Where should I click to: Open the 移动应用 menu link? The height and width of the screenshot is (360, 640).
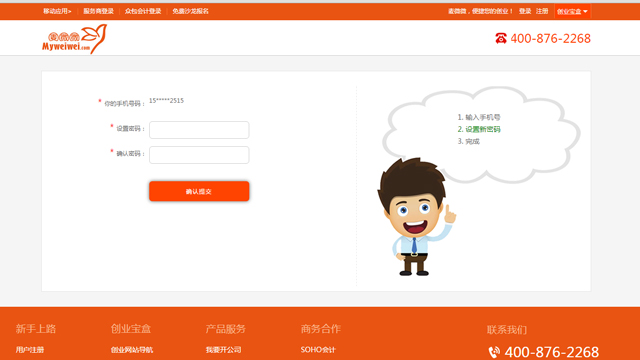(57, 11)
